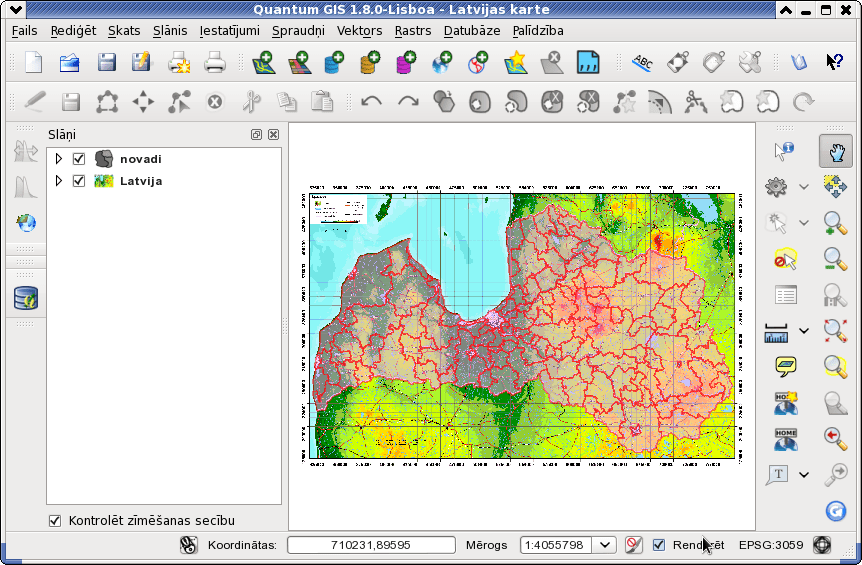Click the Mērogs scale value field
This screenshot has width=862, height=565.
click(x=556, y=545)
